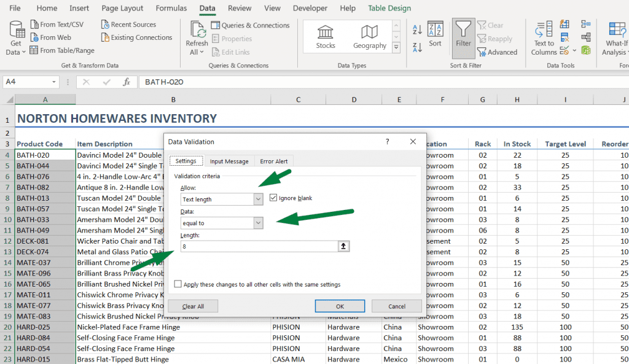
Task: Click the collapse dialog button beside Length field
Action: (x=343, y=246)
